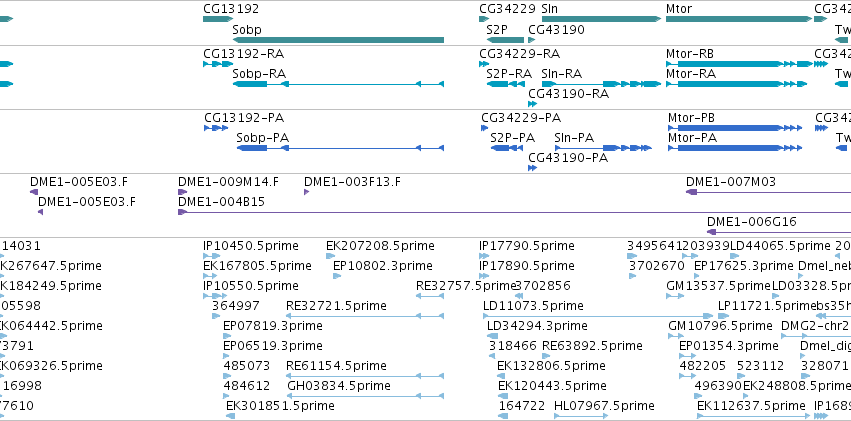Image resolution: width=851 pixels, height=421 pixels.
Task: Click the EP06519.3prime EST marker
Action: 226,356
